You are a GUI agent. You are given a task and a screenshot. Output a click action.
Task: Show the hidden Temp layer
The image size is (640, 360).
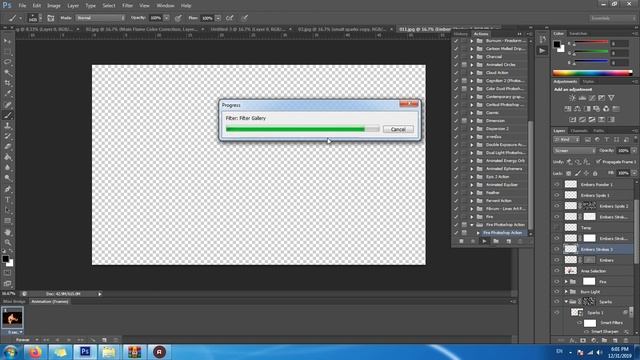(x=557, y=227)
